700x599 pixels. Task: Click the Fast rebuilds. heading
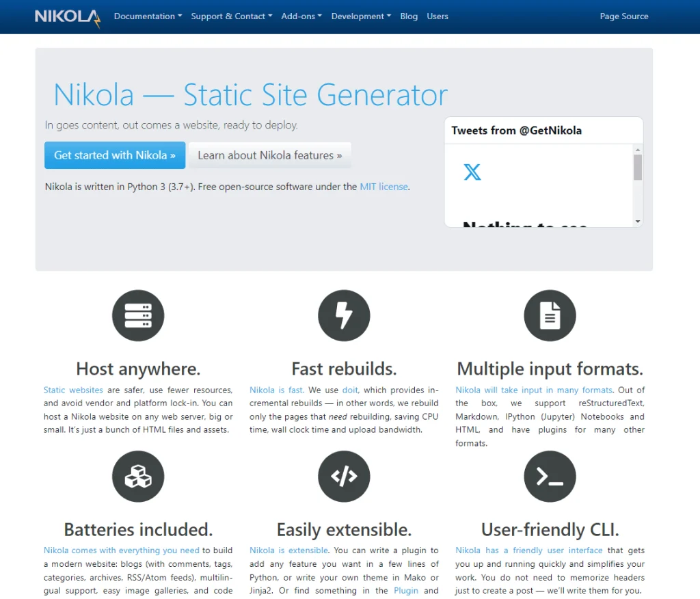click(x=345, y=369)
